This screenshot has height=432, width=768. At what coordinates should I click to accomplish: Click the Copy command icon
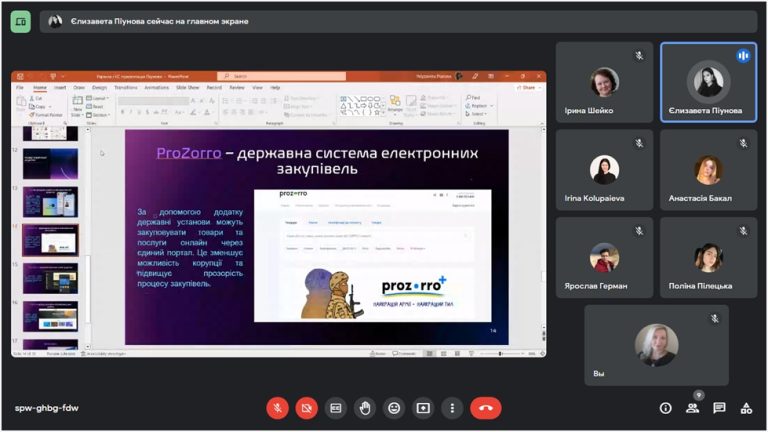pyautogui.click(x=37, y=106)
